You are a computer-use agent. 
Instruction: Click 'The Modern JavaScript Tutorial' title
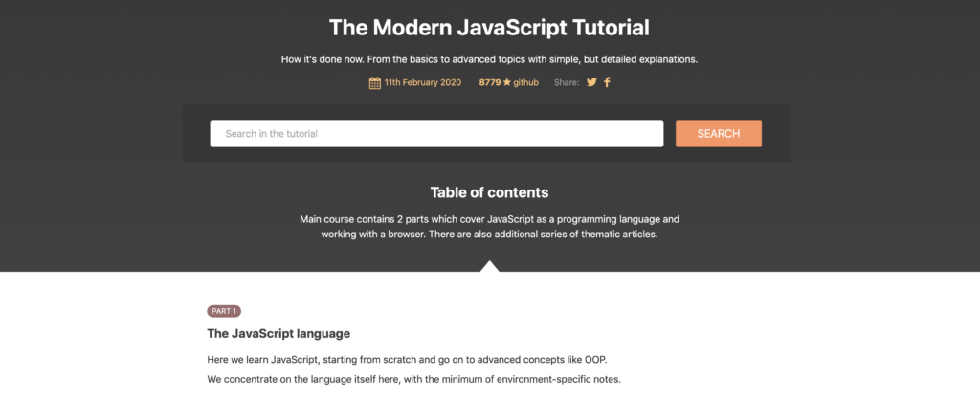(489, 27)
